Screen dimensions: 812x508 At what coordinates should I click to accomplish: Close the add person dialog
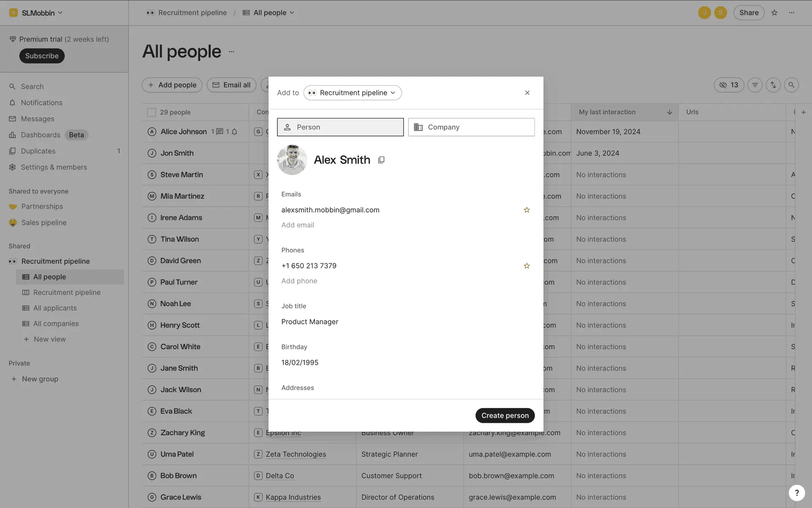click(527, 93)
